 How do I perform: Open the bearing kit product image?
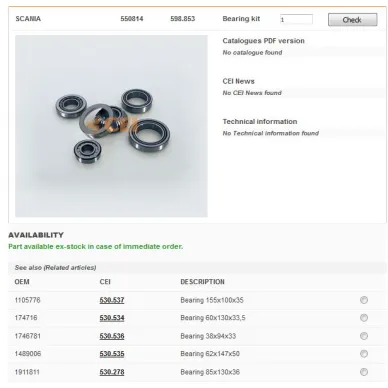coord(111,126)
